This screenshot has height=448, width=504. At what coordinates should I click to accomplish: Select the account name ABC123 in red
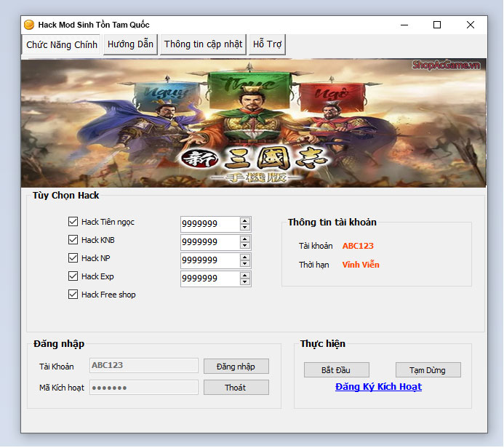[x=358, y=246]
